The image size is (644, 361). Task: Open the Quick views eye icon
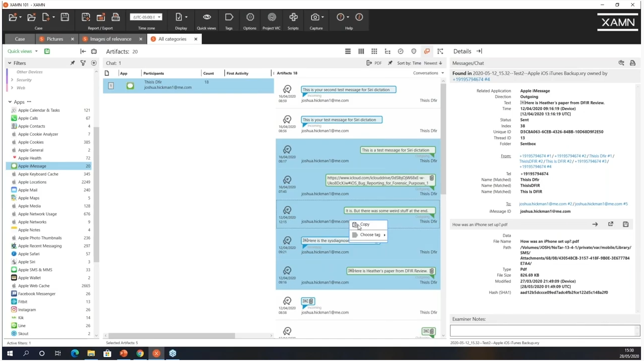tap(206, 17)
